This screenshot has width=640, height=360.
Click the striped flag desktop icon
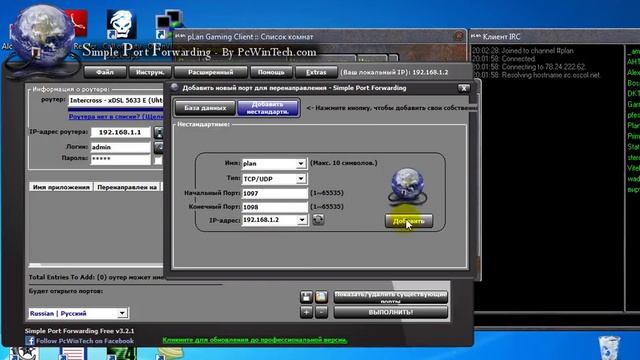click(x=73, y=353)
